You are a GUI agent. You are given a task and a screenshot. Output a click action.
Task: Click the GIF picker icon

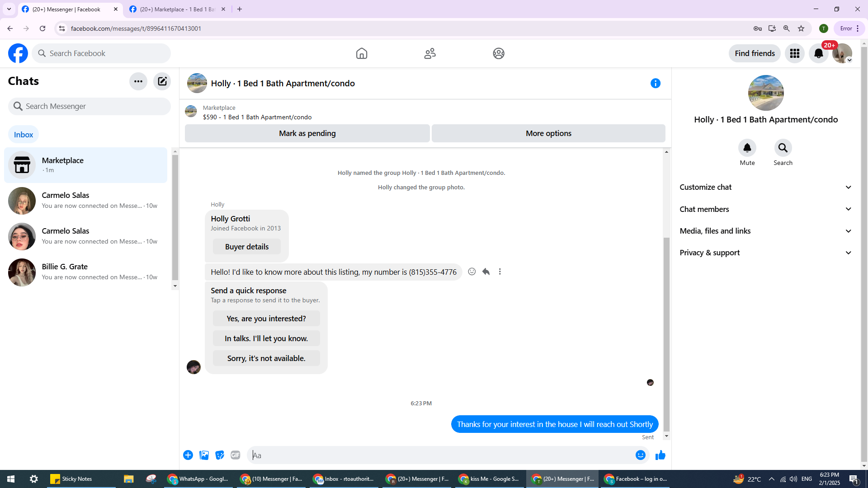click(235, 455)
